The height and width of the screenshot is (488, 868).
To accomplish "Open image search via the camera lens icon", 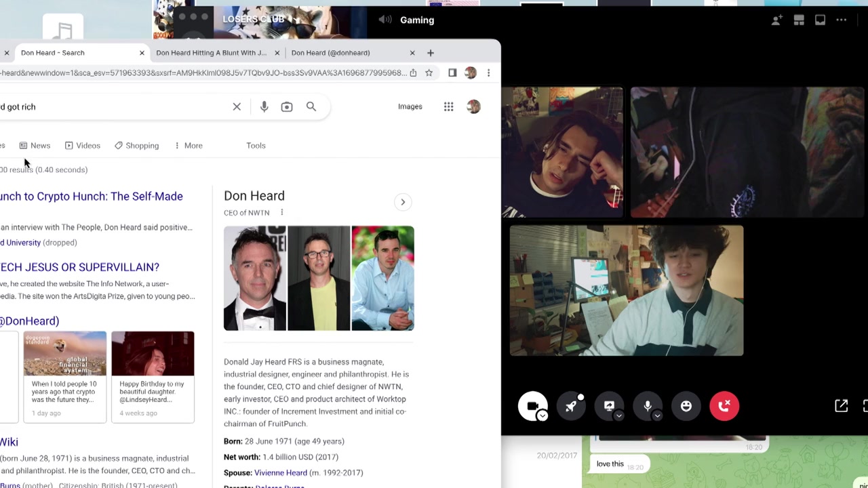I will pyautogui.click(x=287, y=106).
